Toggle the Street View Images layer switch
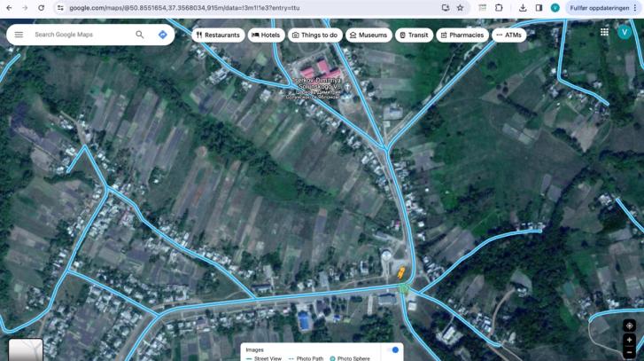Screen dimensions: 644x361 point(392,349)
